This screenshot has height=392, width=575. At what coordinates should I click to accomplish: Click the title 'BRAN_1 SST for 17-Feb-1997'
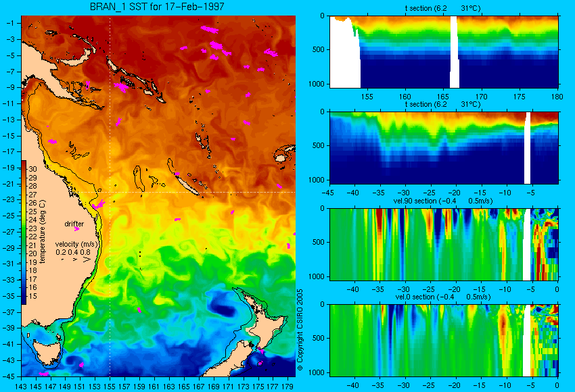(156, 7)
